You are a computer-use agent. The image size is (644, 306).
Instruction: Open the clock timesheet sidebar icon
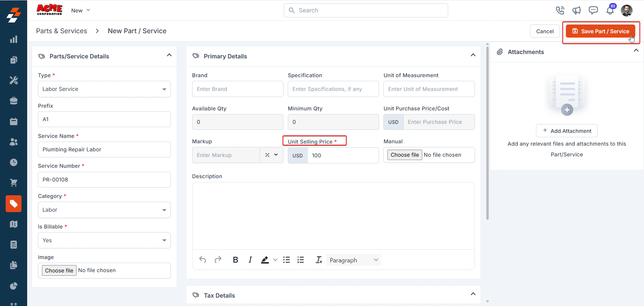[x=13, y=162]
